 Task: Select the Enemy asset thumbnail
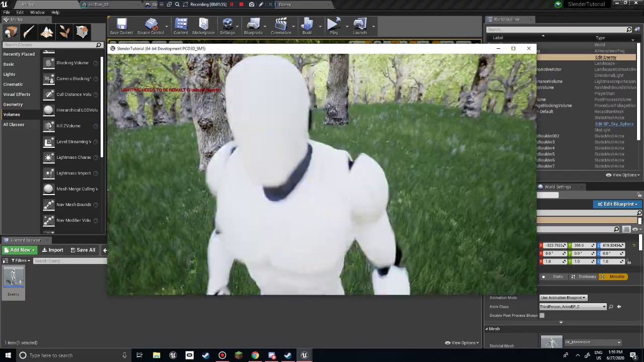14,278
